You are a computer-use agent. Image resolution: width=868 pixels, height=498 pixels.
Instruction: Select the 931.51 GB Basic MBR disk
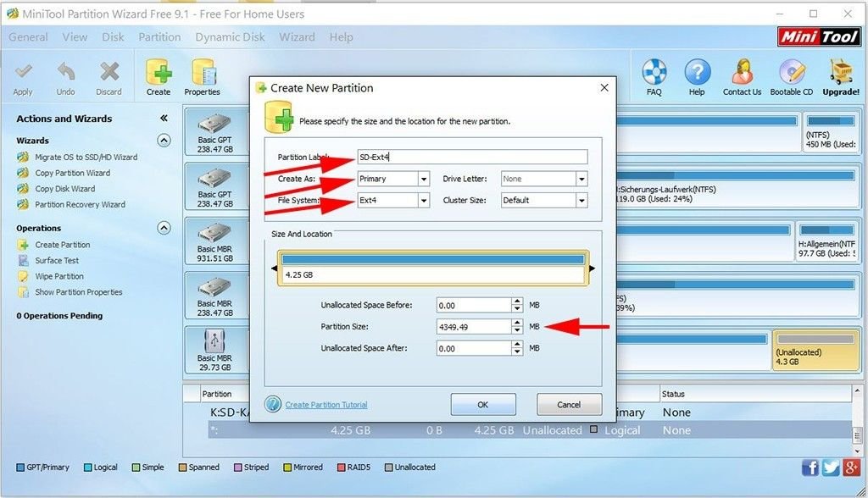215,241
